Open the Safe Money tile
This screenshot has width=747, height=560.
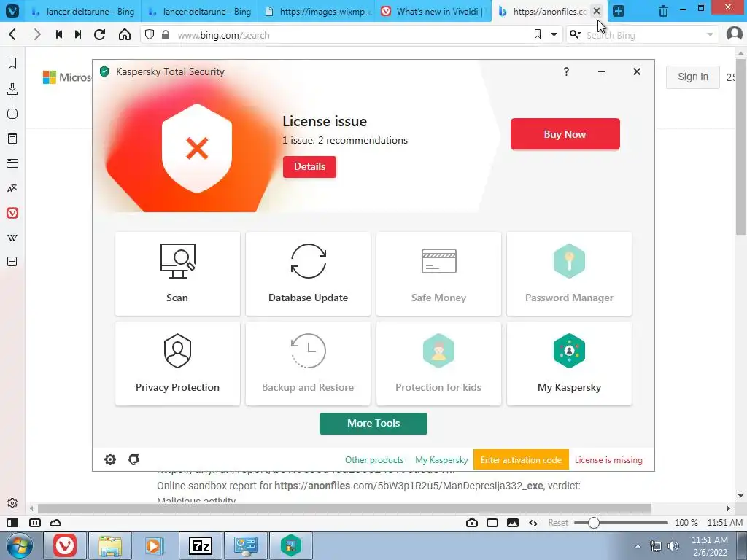tap(438, 274)
